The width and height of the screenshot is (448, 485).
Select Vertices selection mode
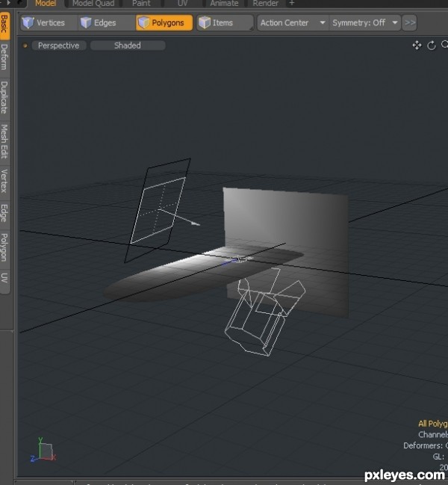click(49, 22)
